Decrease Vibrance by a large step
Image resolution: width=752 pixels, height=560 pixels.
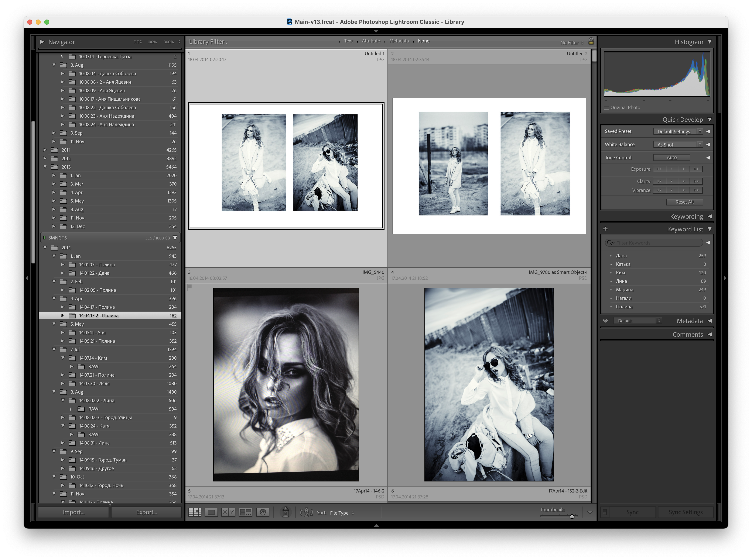coord(659,190)
